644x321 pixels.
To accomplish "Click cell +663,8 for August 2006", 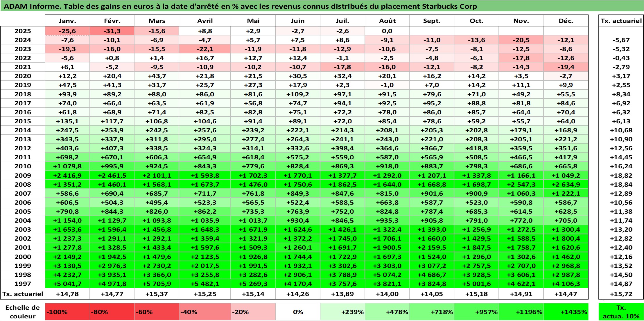I will 387,202.
